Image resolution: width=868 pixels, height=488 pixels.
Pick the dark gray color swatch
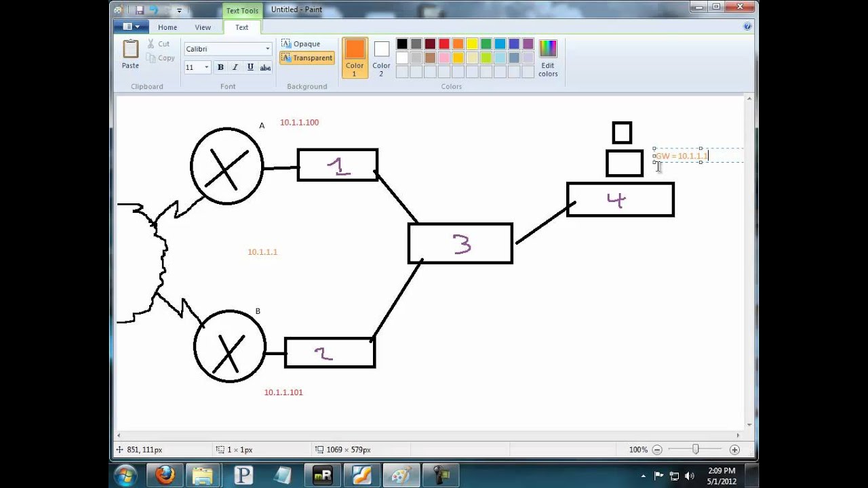(416, 44)
